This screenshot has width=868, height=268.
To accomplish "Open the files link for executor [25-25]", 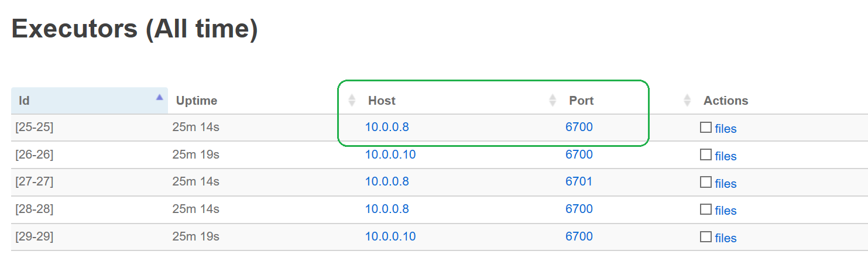I will coord(725,129).
